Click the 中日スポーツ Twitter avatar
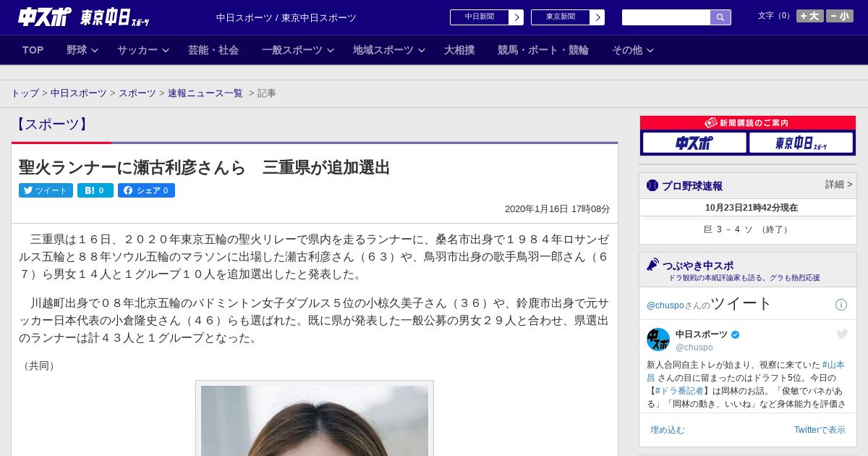 (x=658, y=339)
